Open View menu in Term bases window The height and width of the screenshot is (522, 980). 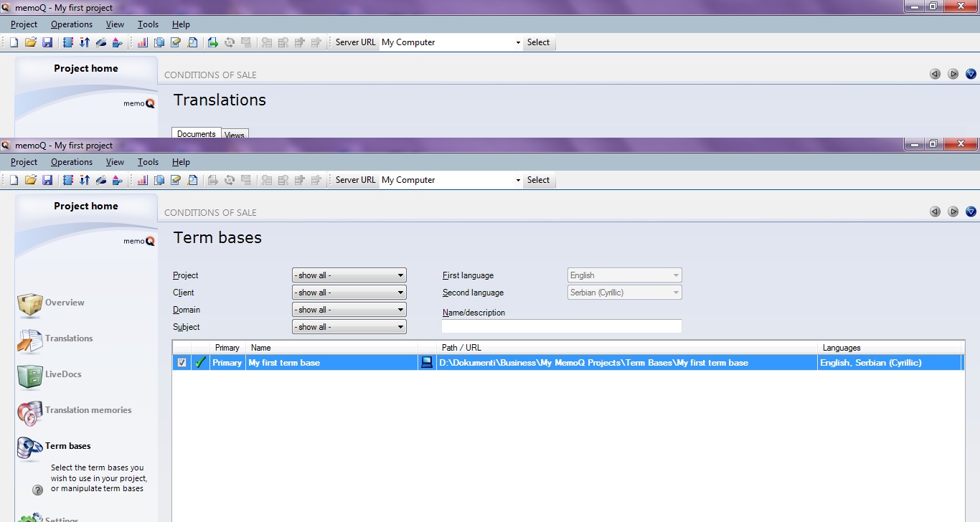coord(115,162)
